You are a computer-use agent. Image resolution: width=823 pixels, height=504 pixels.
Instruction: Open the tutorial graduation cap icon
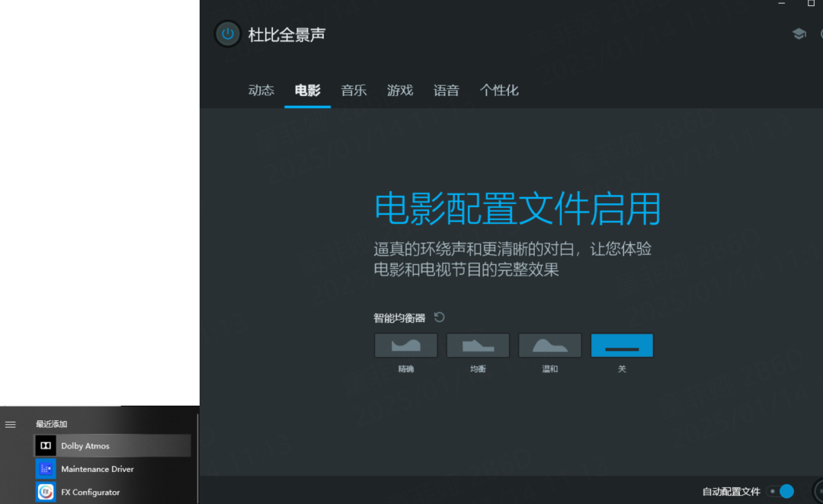click(x=799, y=34)
